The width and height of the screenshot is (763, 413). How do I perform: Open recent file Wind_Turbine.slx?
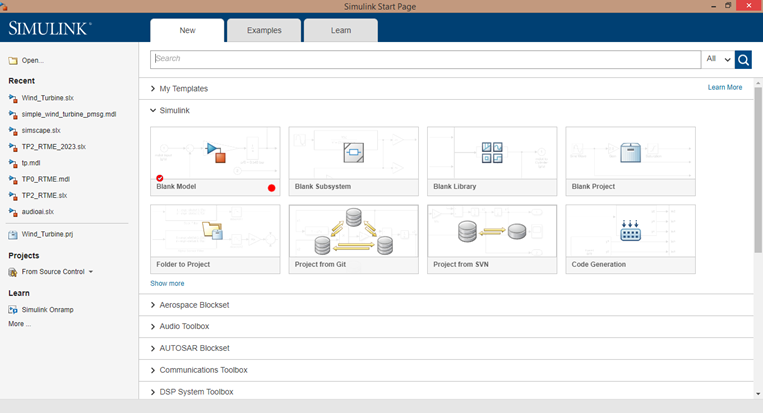47,98
